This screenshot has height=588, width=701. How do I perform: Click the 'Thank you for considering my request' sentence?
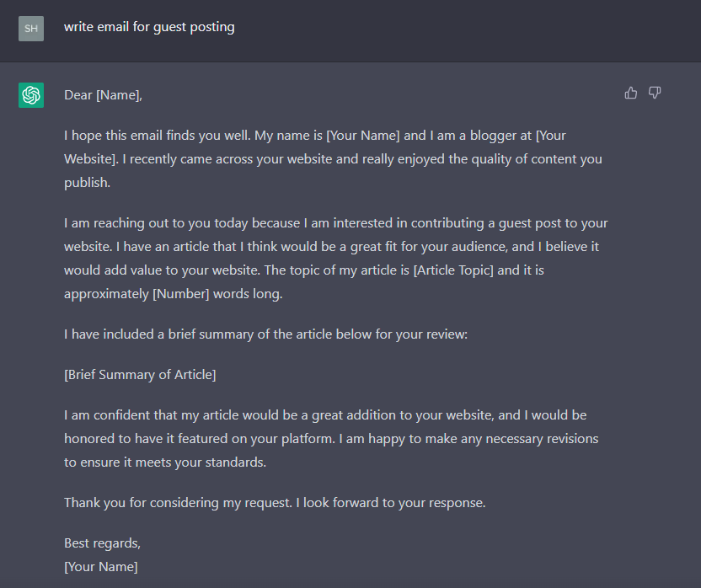178,503
